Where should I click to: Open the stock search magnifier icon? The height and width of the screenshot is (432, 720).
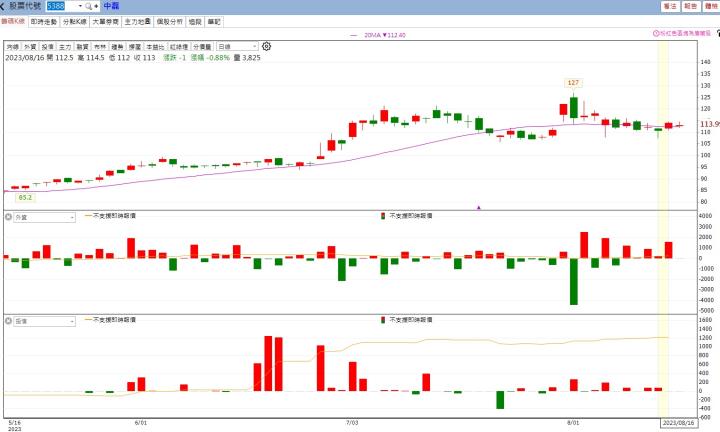(x=88, y=6)
